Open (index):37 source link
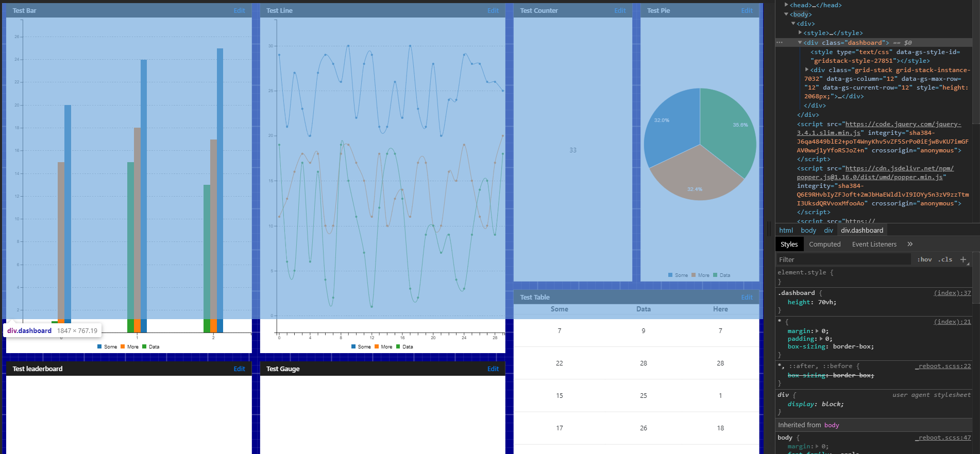 pos(952,293)
